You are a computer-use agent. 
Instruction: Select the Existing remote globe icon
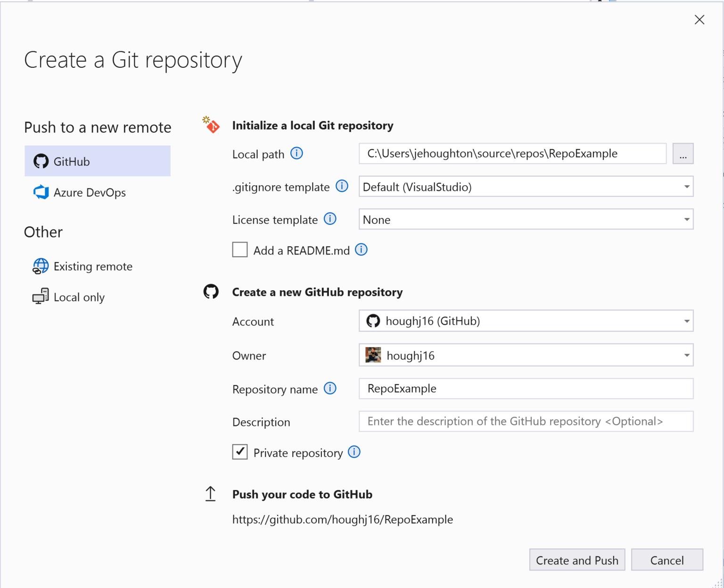(x=41, y=266)
